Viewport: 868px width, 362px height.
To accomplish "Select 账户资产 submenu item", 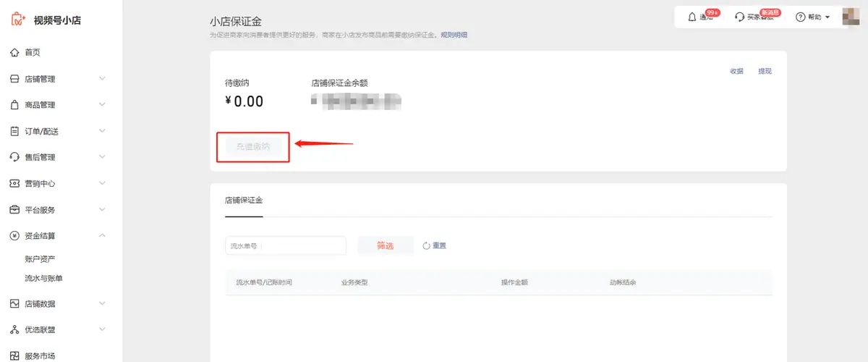I will point(40,259).
